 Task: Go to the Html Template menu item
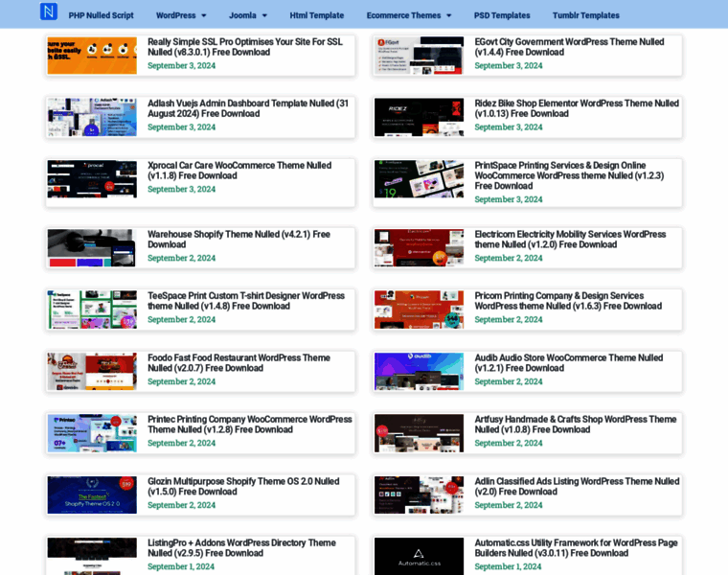[x=317, y=15]
